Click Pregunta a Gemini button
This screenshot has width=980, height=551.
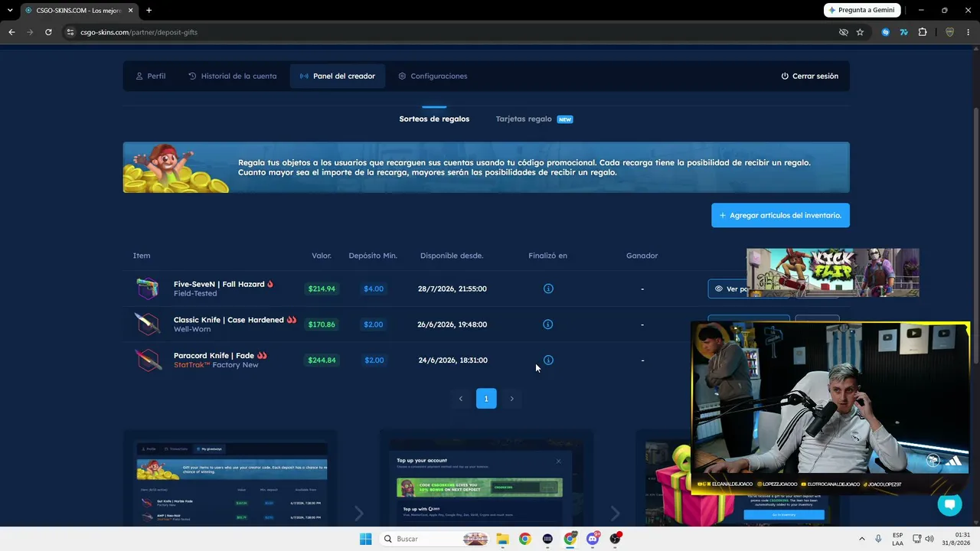point(862,10)
